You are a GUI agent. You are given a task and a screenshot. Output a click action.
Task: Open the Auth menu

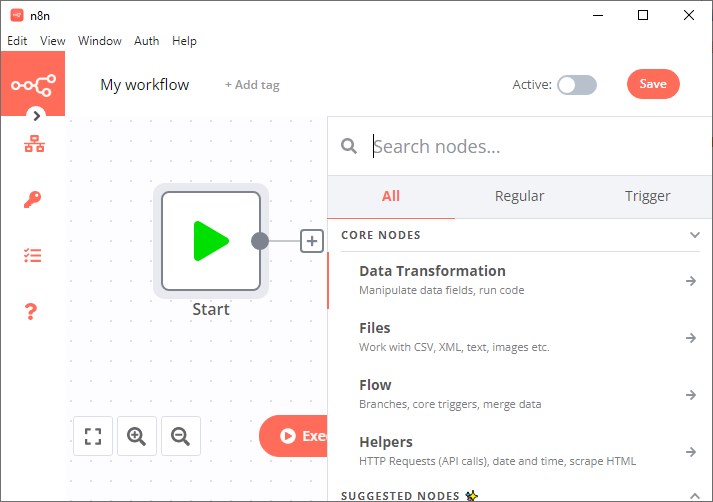[146, 41]
